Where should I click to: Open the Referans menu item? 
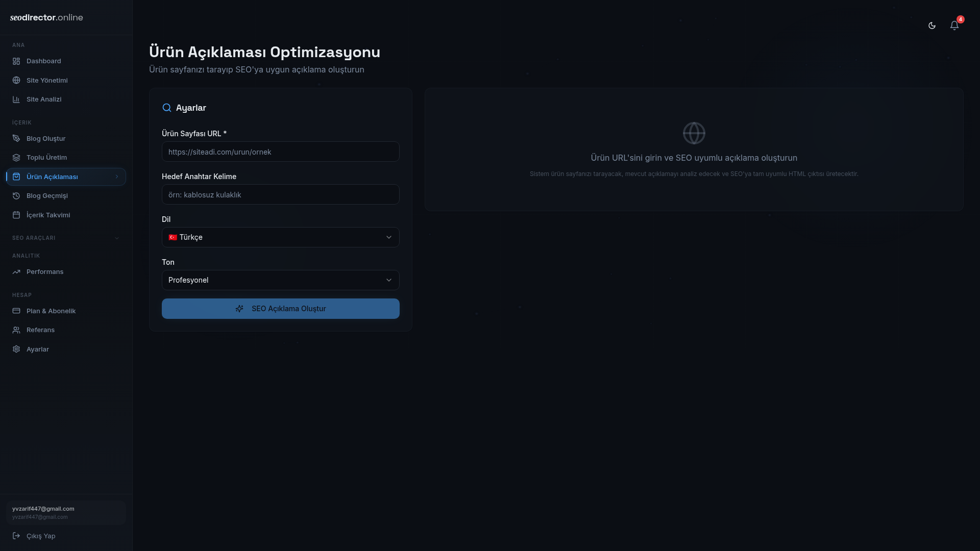pyautogui.click(x=40, y=330)
